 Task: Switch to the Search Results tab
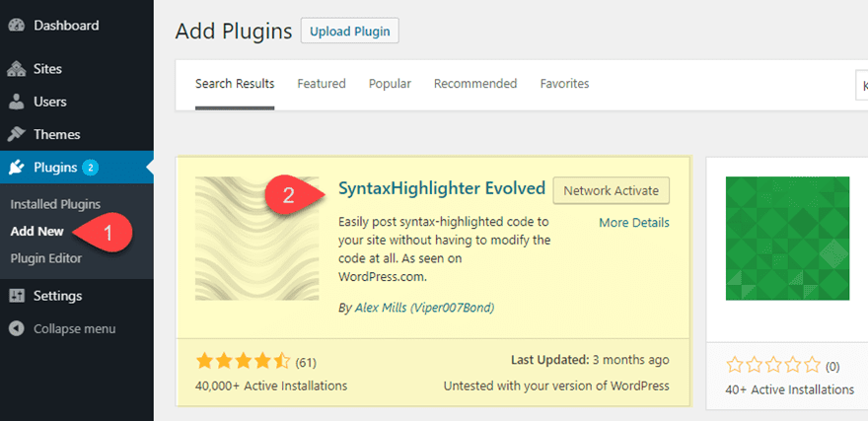pos(235,84)
